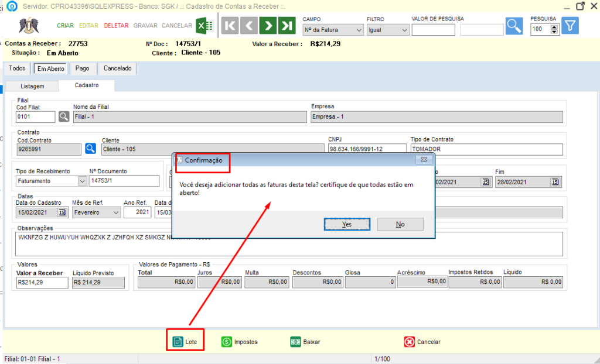Click the Valor a Receber input field
Screen dimensions: 600x364
coord(42,283)
